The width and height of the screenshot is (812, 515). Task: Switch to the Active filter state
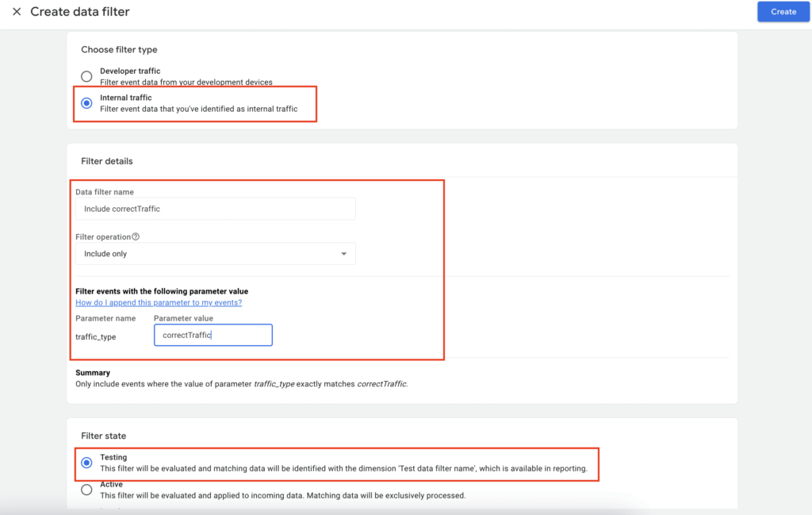point(86,490)
